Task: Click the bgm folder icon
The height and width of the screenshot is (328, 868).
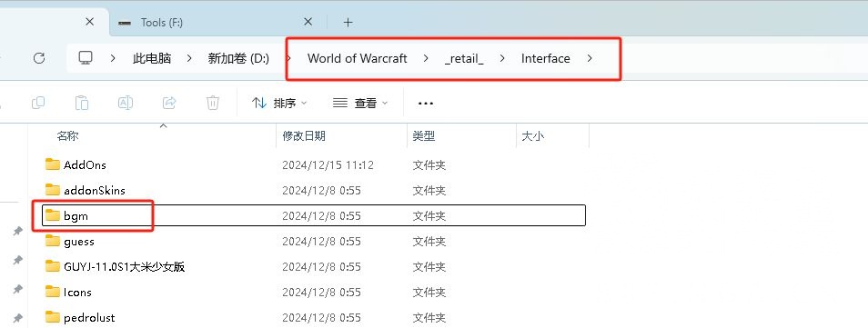Action: 53,215
